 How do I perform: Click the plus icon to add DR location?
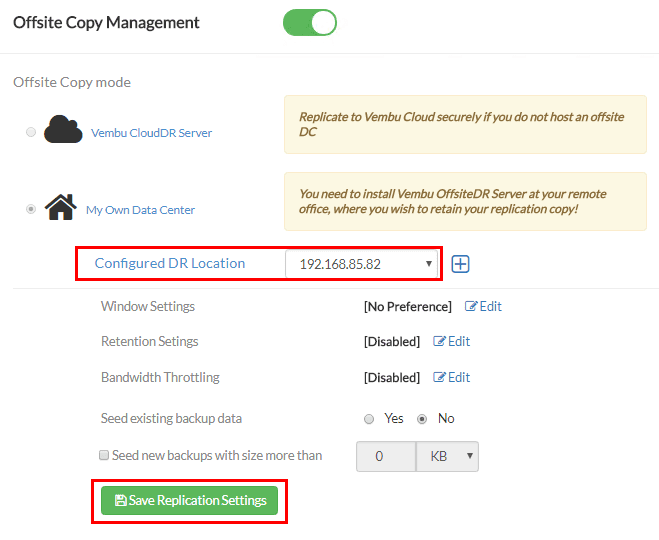[x=460, y=264]
